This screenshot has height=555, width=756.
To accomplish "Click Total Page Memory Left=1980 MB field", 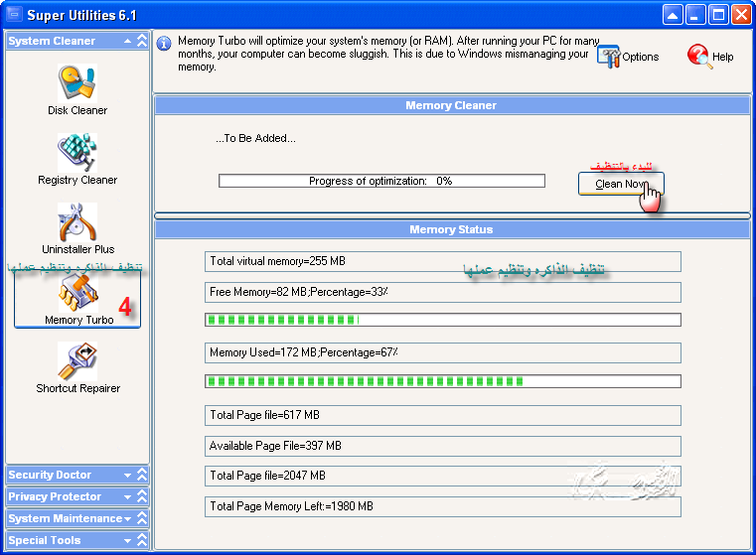I will pos(443,506).
